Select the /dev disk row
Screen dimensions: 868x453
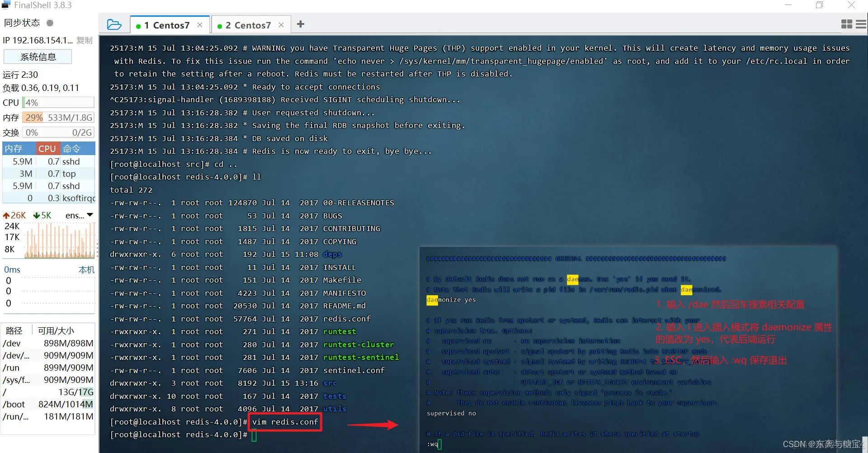[48, 343]
